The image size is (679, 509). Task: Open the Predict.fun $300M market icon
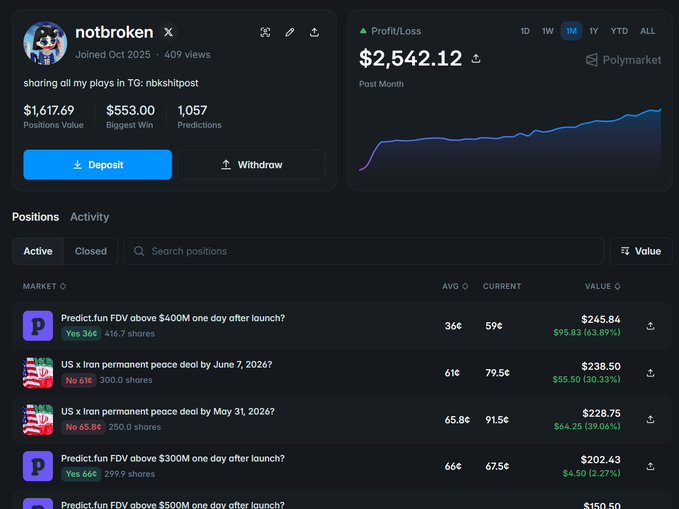click(38, 466)
